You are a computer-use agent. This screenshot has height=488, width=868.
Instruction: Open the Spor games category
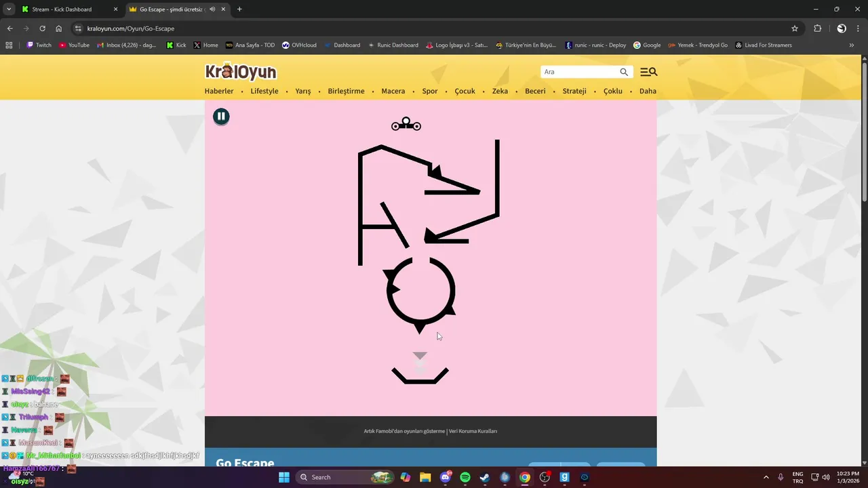[430, 91]
